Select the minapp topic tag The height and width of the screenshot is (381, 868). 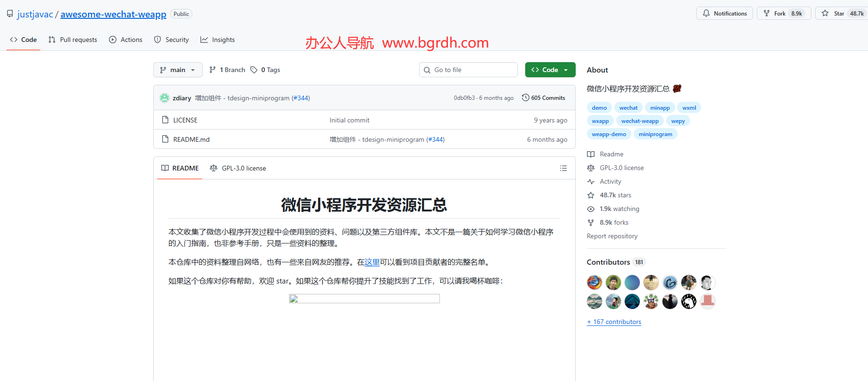click(660, 108)
